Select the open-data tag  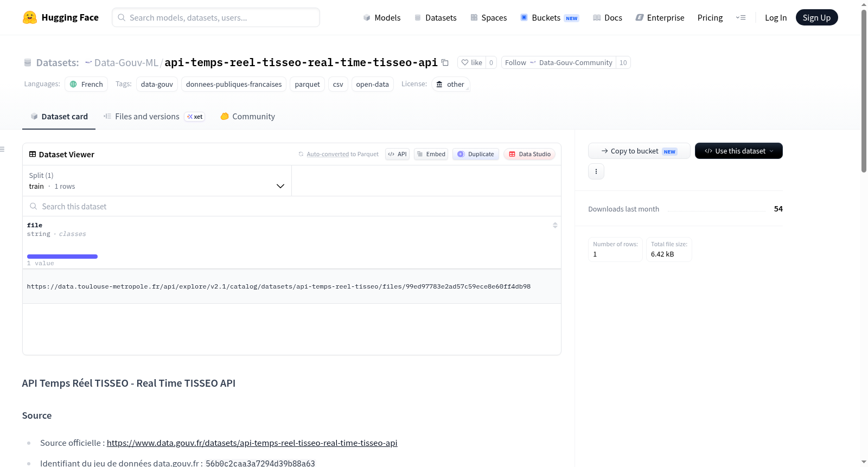[x=372, y=84]
